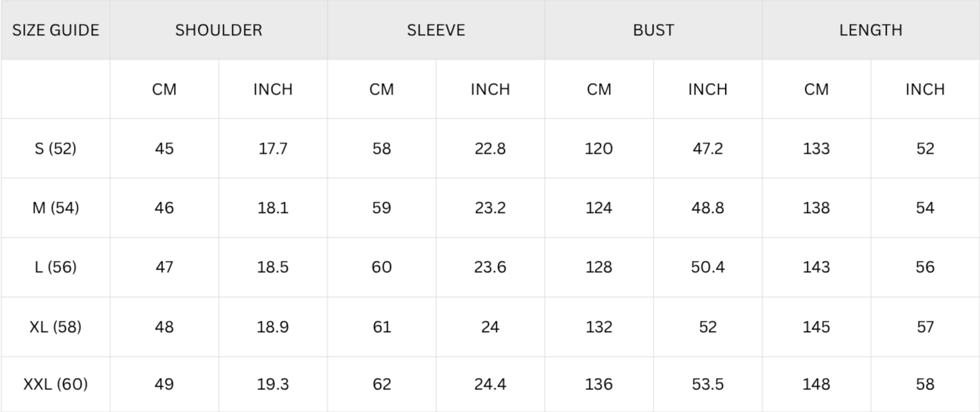Select the 53.5 bust inch value
This screenshot has height=412, width=980.
tap(708, 384)
